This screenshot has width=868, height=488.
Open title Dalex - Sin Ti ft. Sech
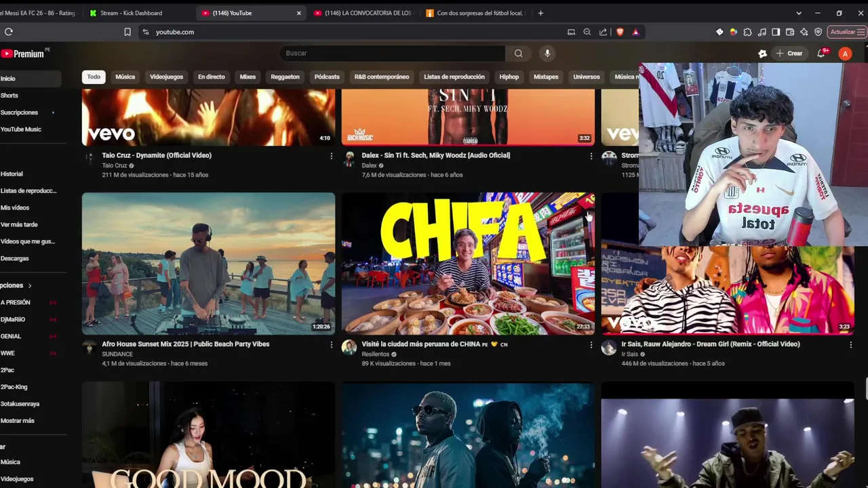pyautogui.click(x=436, y=155)
